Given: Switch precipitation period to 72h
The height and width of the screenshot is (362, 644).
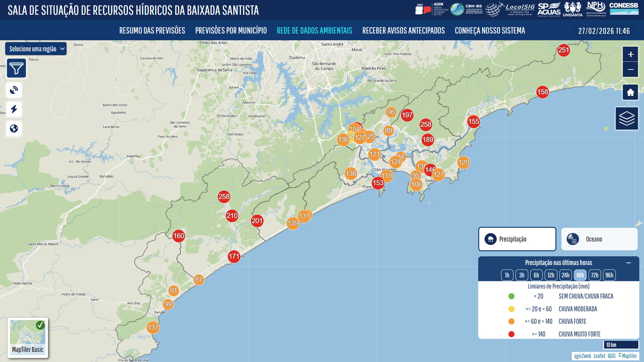Looking at the screenshot, I should [x=594, y=275].
